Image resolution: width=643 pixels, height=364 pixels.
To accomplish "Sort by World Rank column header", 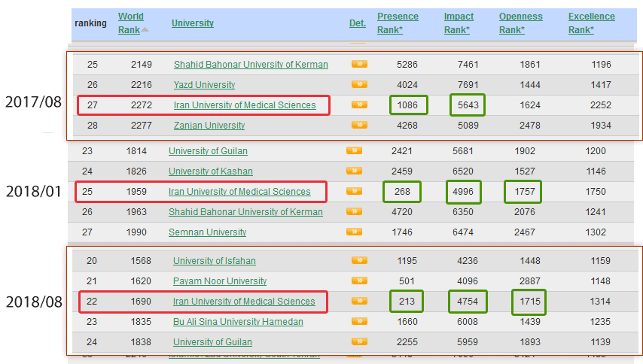I will [130, 23].
